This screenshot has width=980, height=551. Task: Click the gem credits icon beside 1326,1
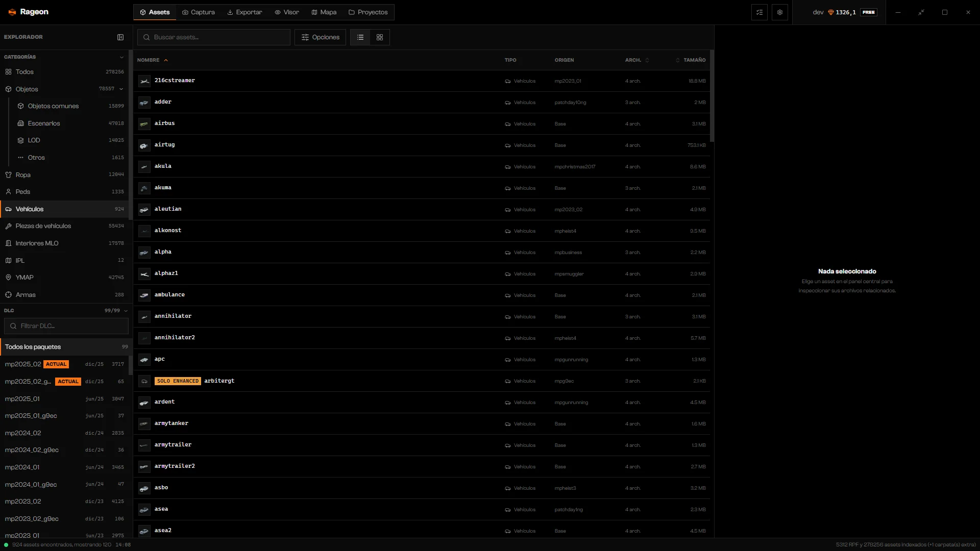point(830,12)
